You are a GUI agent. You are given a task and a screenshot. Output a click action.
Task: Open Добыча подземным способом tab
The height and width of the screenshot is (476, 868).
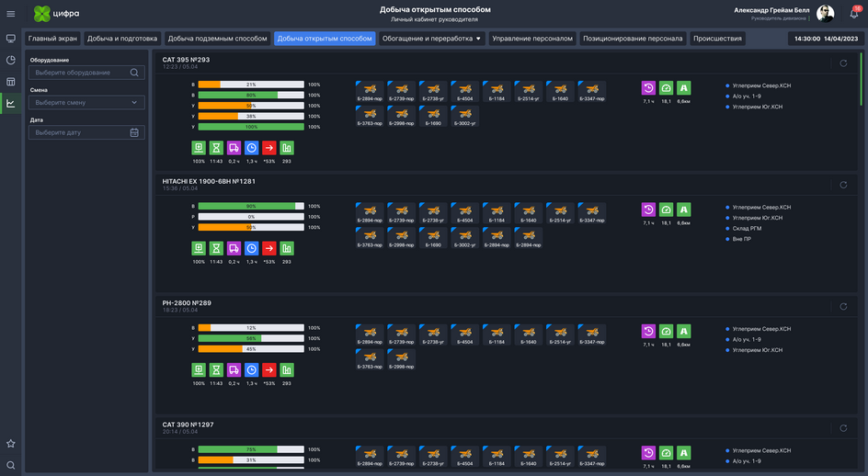[x=218, y=39]
